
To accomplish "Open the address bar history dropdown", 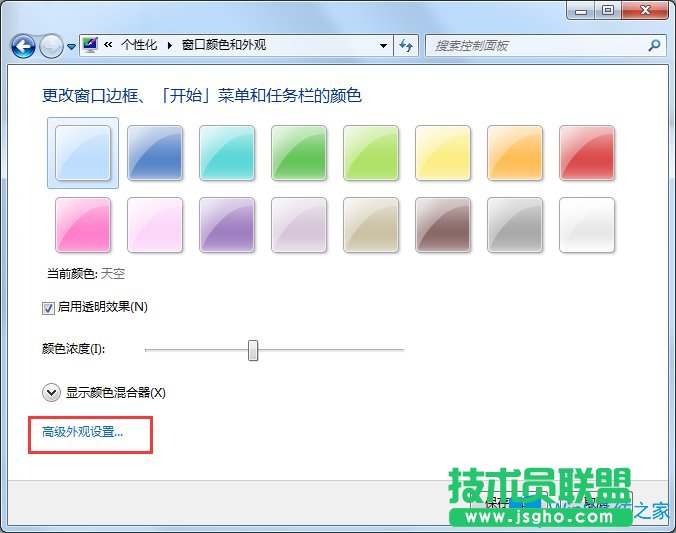I will click(x=383, y=46).
